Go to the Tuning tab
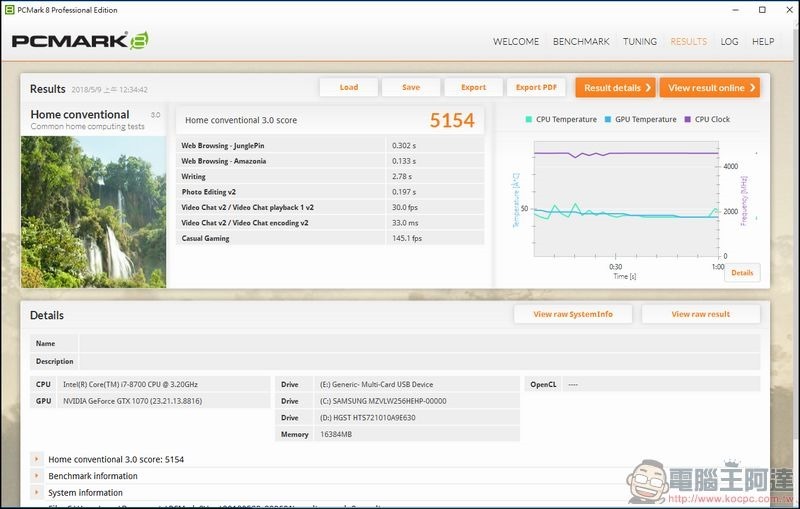This screenshot has width=800, height=509. 640,42
